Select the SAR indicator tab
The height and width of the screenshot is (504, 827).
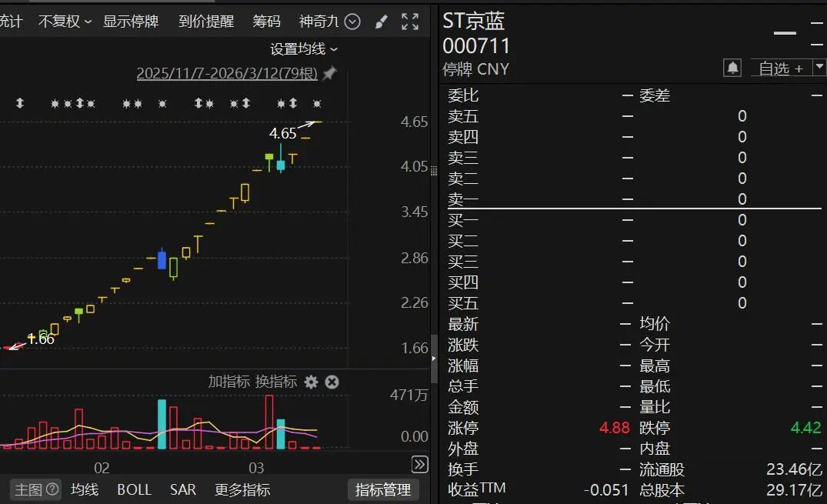tap(183, 489)
